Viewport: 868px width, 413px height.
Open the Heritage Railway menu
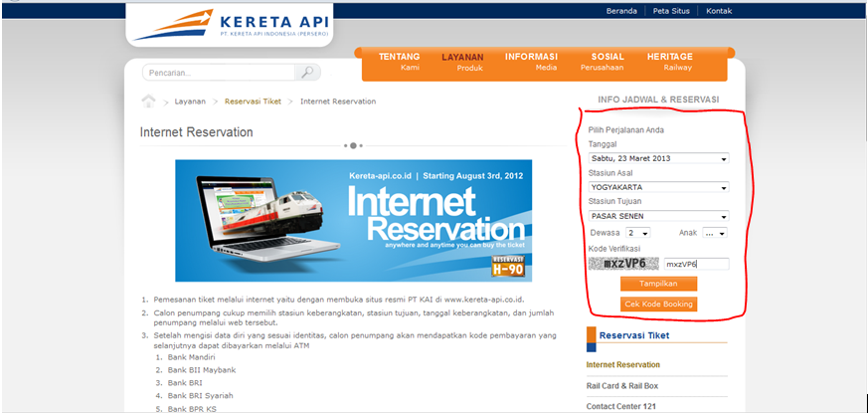click(x=670, y=62)
